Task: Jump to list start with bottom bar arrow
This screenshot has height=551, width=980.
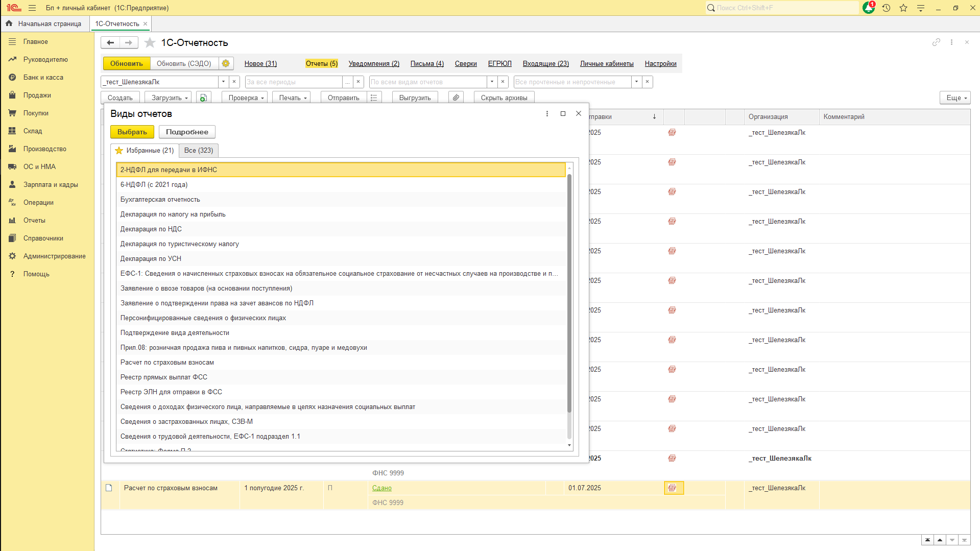Action: tap(927, 540)
